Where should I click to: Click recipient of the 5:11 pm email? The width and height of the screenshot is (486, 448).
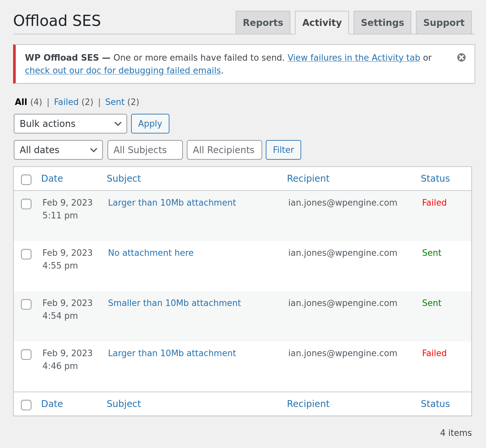click(343, 203)
